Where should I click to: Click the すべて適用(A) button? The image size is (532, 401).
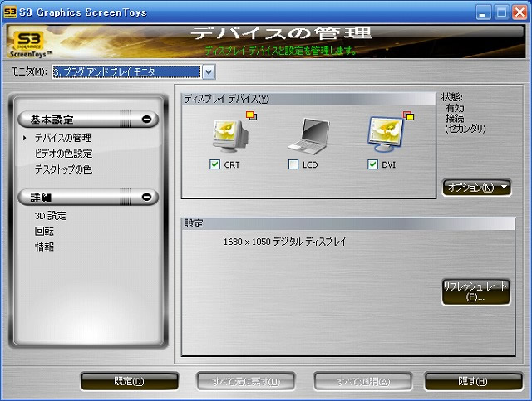click(363, 381)
